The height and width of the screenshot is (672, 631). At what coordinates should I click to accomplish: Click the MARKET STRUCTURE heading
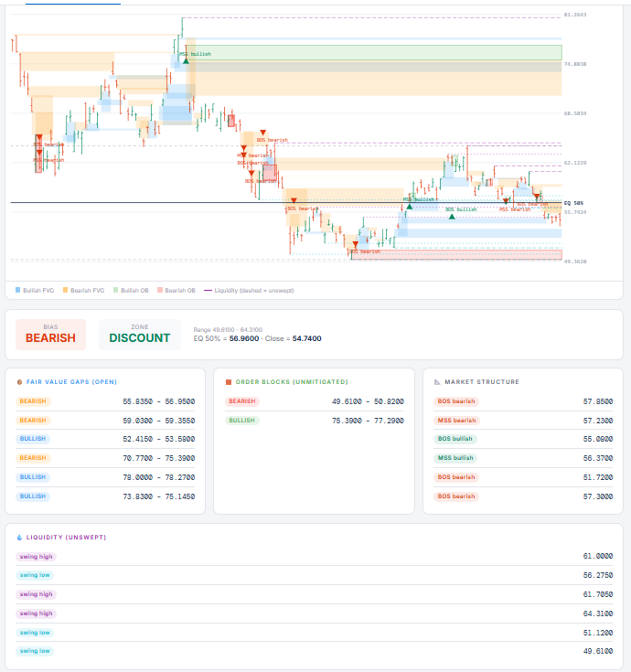point(482,382)
